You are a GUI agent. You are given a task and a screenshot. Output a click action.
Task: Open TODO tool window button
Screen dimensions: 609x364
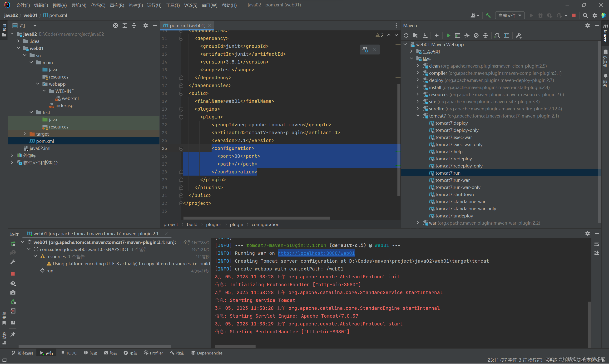(x=69, y=353)
